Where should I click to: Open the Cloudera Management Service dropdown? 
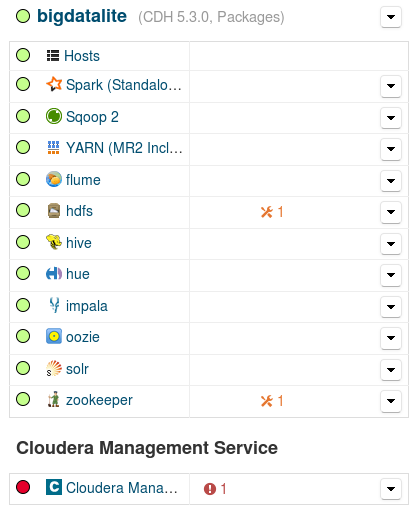click(x=391, y=489)
